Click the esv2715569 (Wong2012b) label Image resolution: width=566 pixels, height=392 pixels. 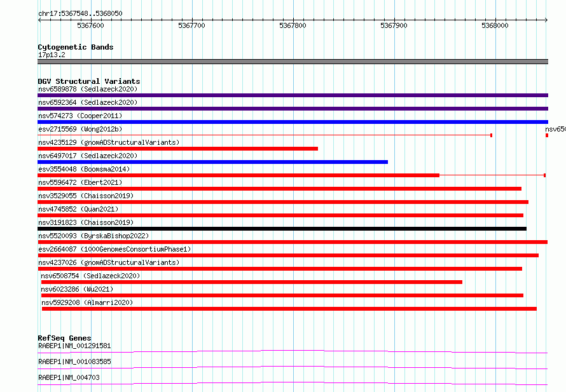[x=80, y=129]
